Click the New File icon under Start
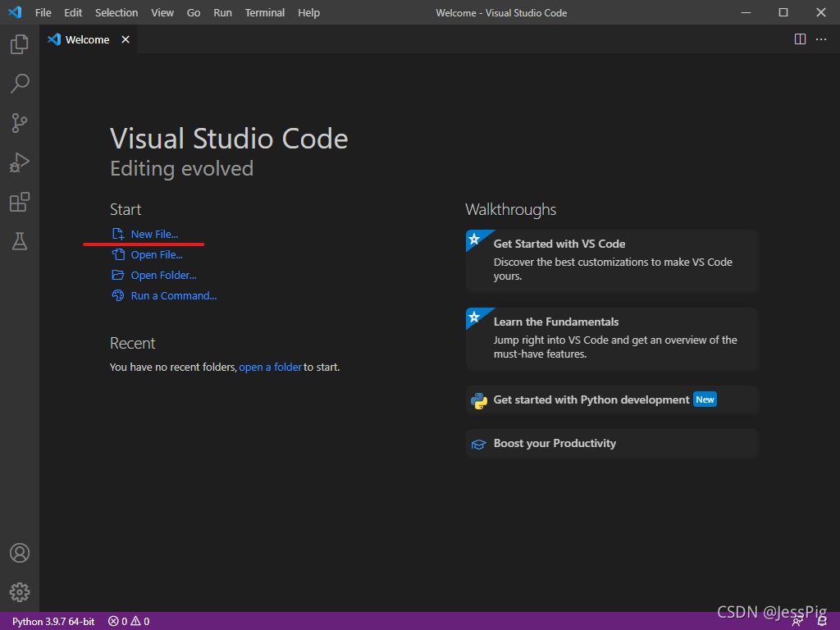This screenshot has width=840, height=630. tap(118, 234)
